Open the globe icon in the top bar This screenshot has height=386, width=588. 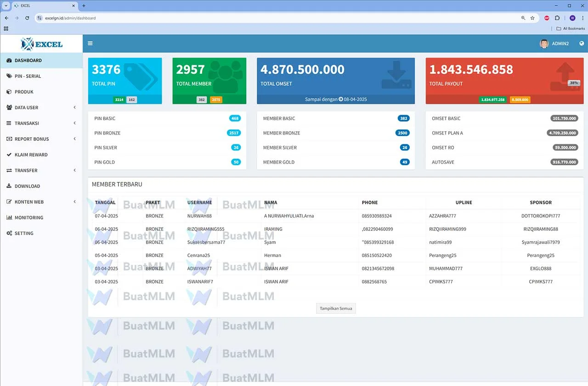point(582,43)
